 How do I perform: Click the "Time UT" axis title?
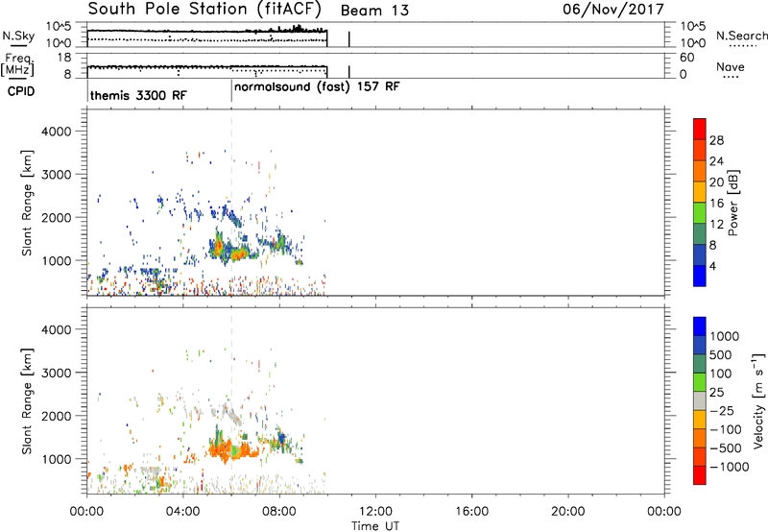375,526
